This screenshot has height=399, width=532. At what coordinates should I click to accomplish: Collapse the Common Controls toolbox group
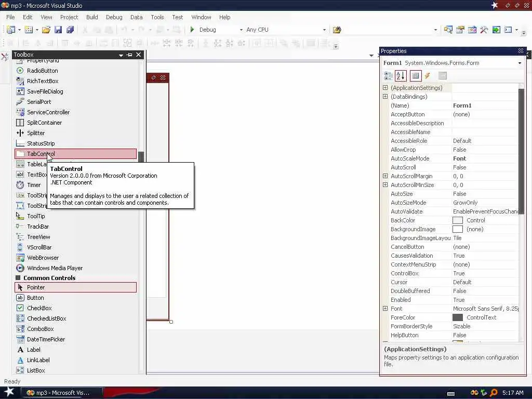pyautogui.click(x=18, y=278)
